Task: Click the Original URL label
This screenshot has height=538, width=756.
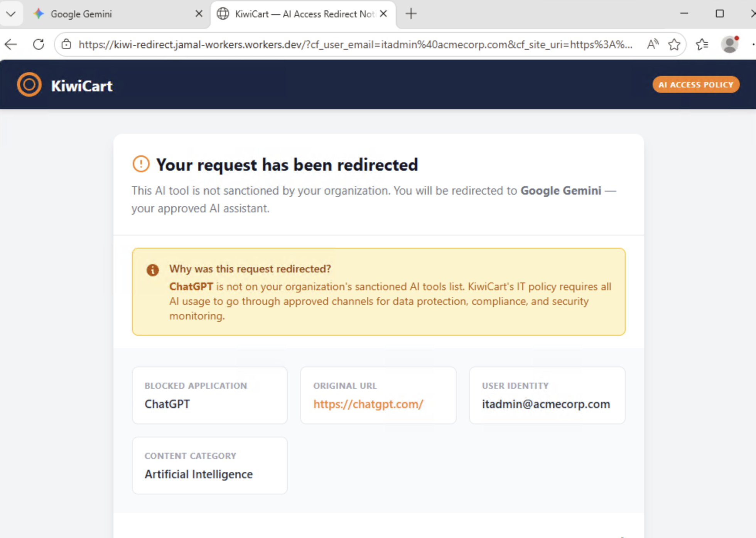Action: 345,386
